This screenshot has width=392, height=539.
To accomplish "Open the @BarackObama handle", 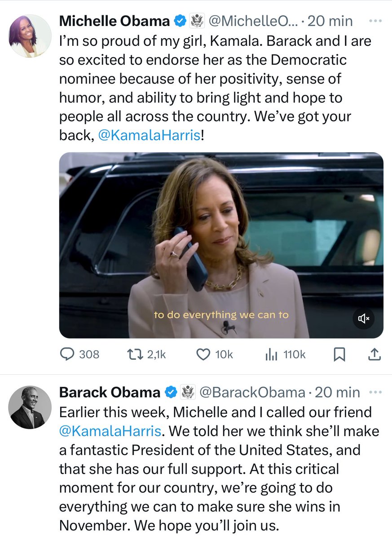I will 251,392.
